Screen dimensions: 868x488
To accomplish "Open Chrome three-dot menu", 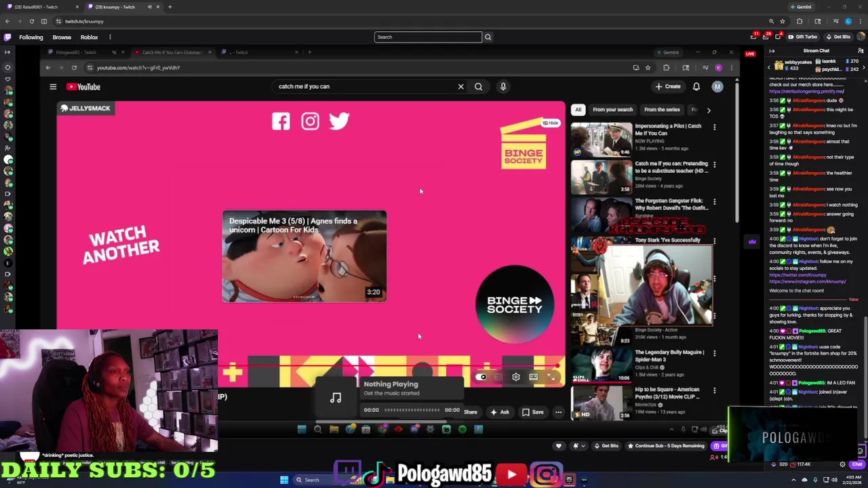I will click(x=860, y=22).
